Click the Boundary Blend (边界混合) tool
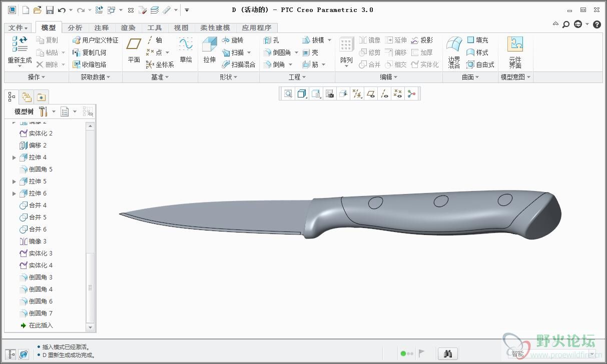The image size is (607, 364). point(454,52)
